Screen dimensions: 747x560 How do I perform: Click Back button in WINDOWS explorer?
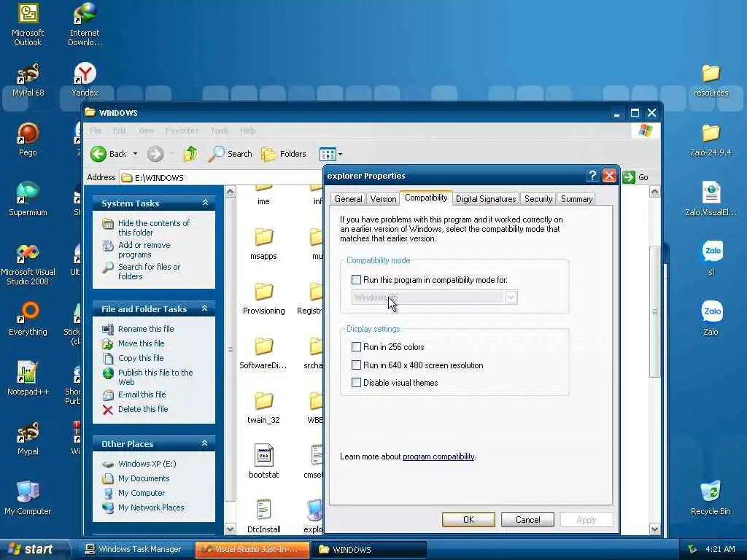point(109,154)
